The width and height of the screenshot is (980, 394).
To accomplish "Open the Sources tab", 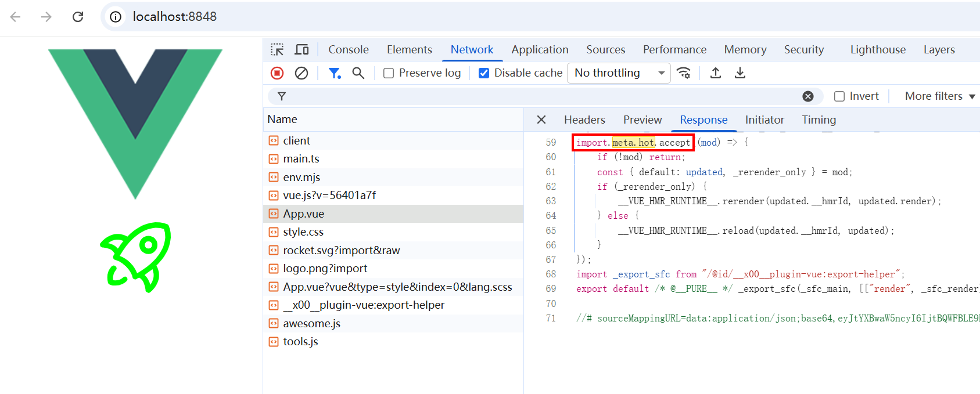I will [606, 50].
